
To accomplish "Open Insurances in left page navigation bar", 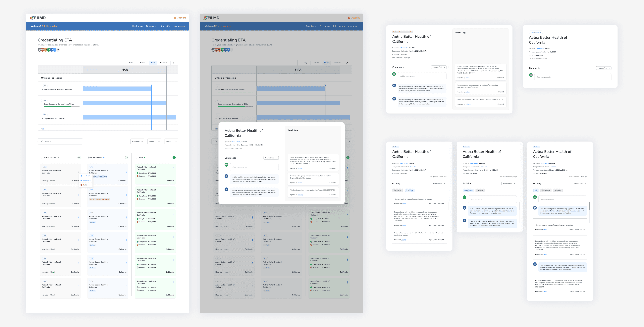I will [179, 26].
